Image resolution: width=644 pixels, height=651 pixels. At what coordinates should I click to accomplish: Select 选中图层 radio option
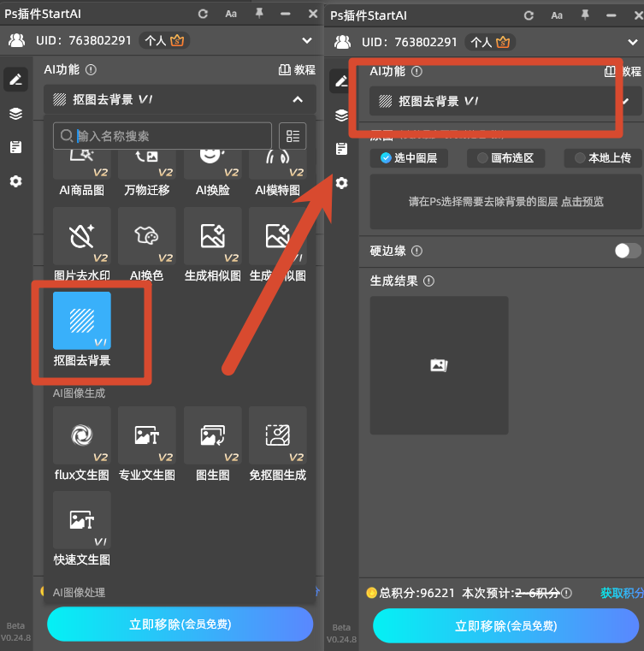(409, 157)
